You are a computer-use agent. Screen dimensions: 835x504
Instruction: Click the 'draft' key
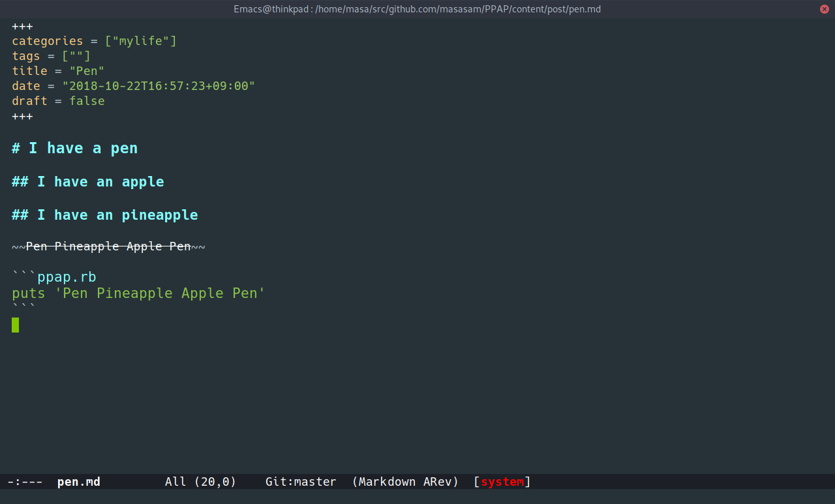pos(29,101)
